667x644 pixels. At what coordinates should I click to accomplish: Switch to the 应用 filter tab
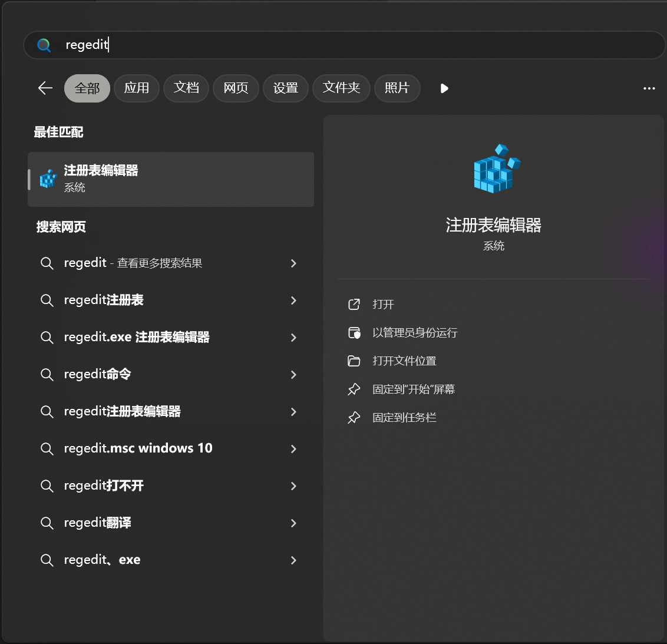point(137,88)
